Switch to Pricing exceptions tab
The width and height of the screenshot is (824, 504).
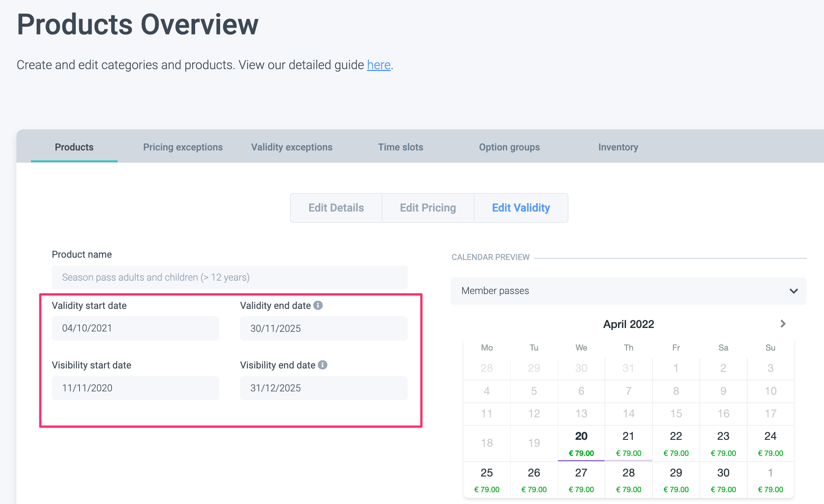pyautogui.click(x=183, y=147)
